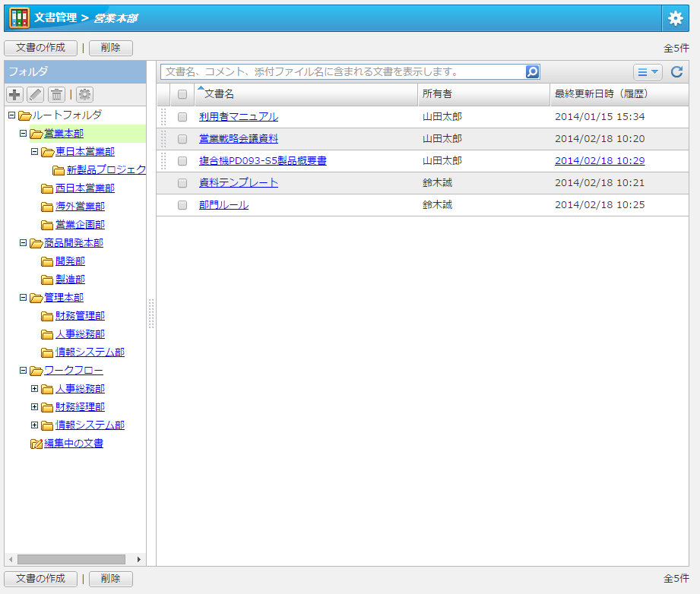Tick the checkbox for 部門ルール
The height and width of the screenshot is (594, 700).
coord(182,205)
